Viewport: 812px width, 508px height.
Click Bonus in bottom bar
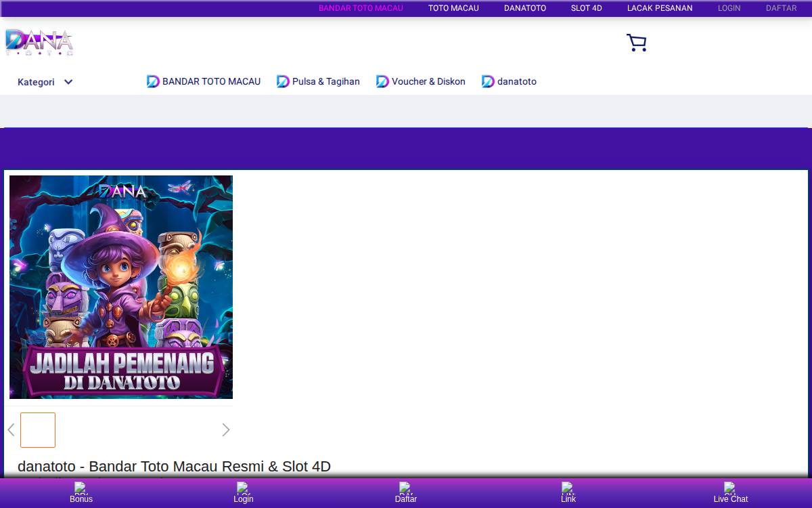(81, 493)
